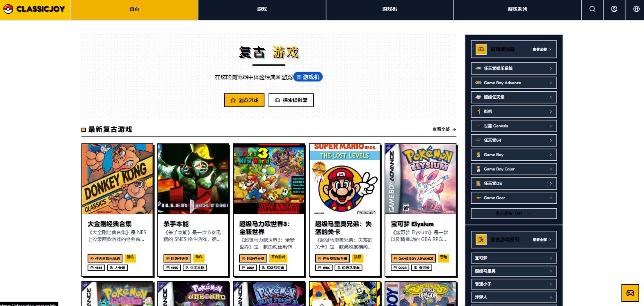Click calendar 1988 tag on 大金刚经典合集
644x306 pixels.
click(97, 268)
